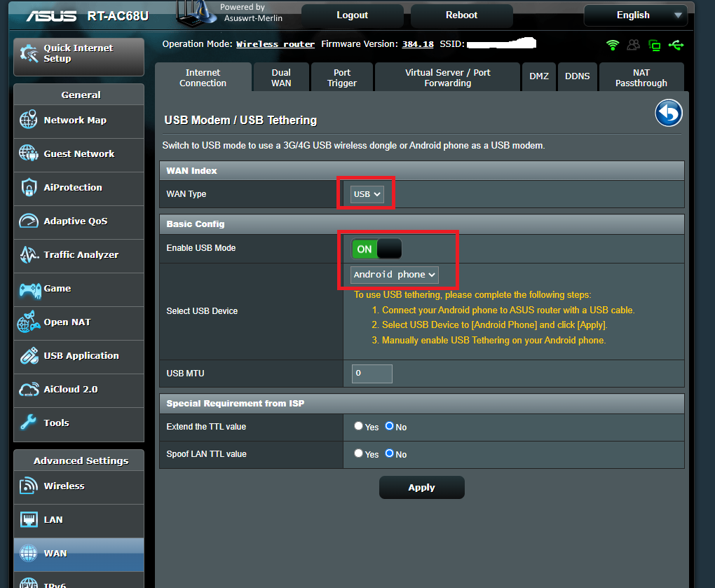The image size is (715, 588).
Task: Switch to the DDNS tab
Action: pos(578,76)
